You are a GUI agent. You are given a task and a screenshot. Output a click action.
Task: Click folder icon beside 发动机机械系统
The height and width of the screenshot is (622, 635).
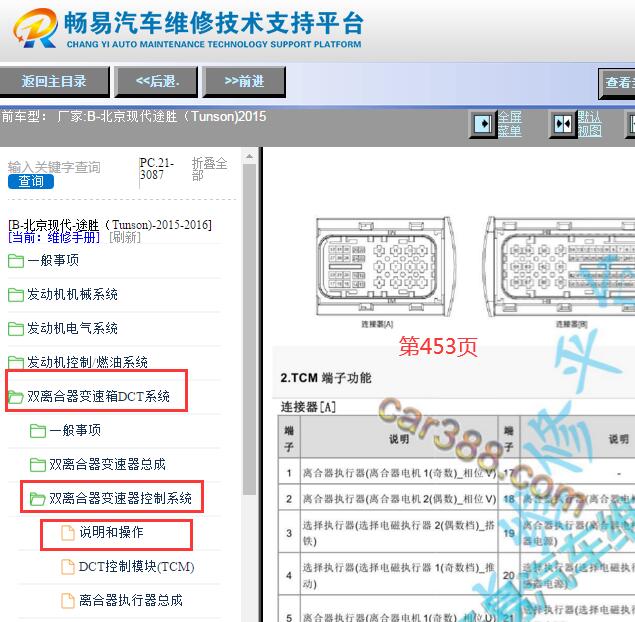click(x=16, y=295)
